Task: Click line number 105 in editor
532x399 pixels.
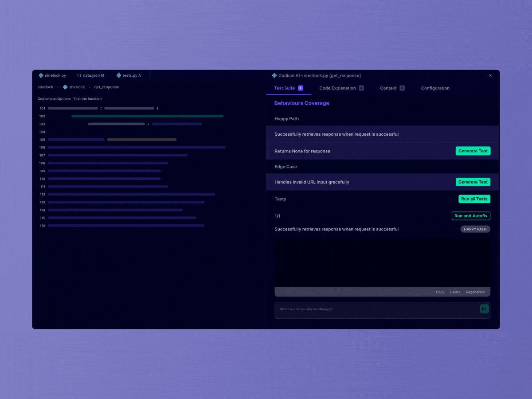Action: point(42,140)
